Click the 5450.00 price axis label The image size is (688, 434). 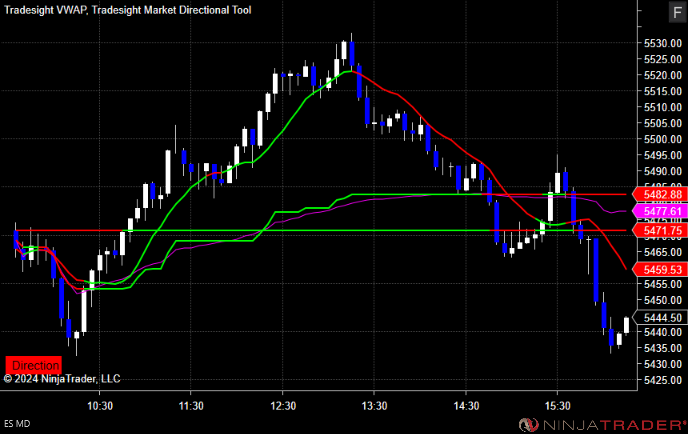[x=663, y=300]
